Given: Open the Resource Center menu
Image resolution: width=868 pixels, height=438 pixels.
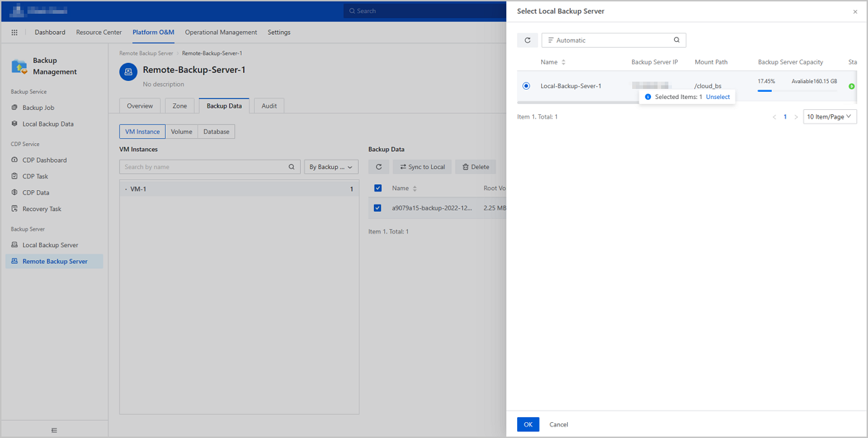Looking at the screenshot, I should [x=100, y=33].
